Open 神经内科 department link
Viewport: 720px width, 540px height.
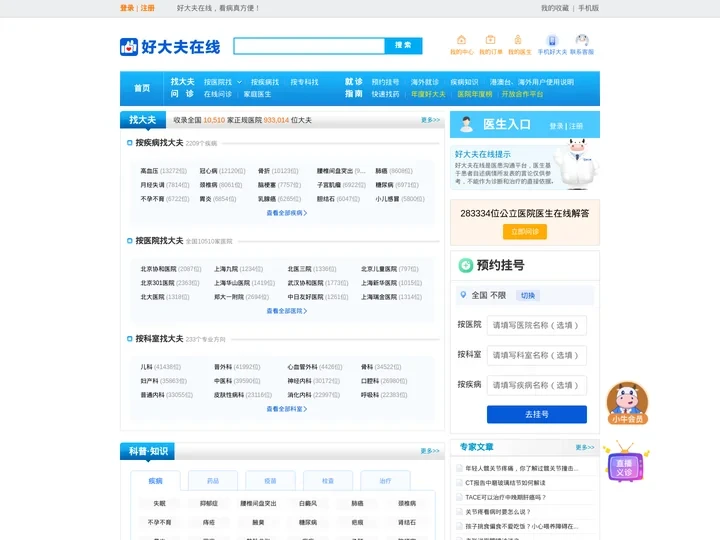(299, 381)
